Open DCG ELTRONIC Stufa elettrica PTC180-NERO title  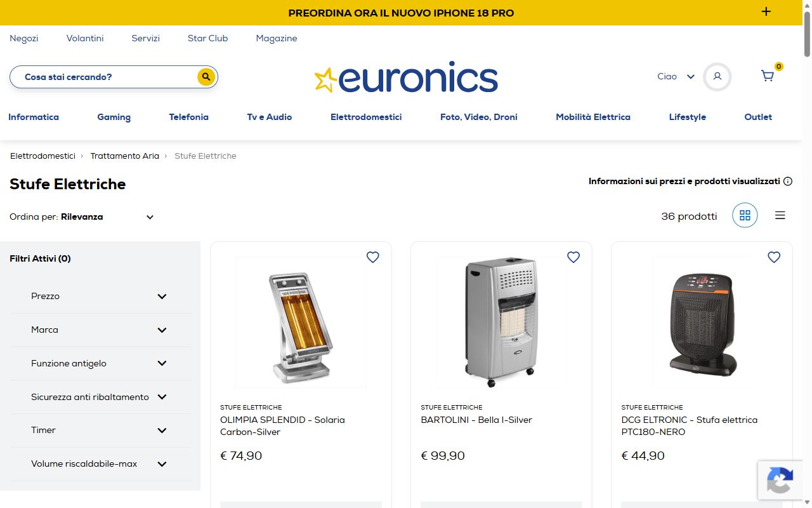690,425
